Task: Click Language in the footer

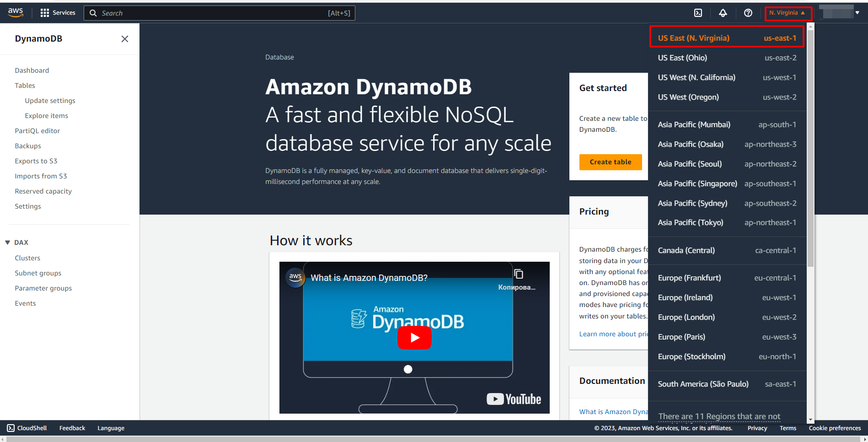Action: point(111,428)
